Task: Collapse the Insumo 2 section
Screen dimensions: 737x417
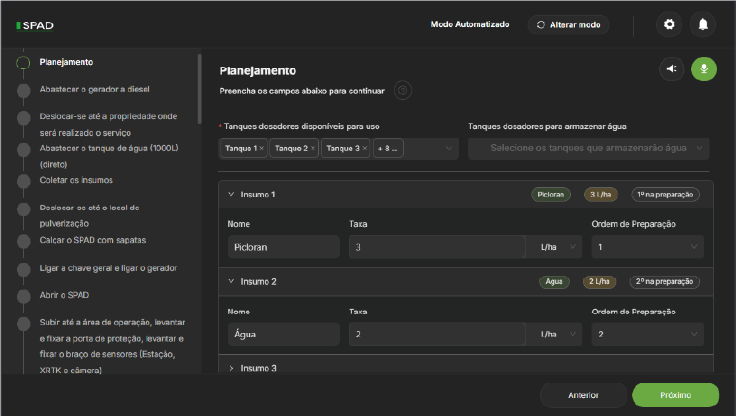Action: pos(231,282)
